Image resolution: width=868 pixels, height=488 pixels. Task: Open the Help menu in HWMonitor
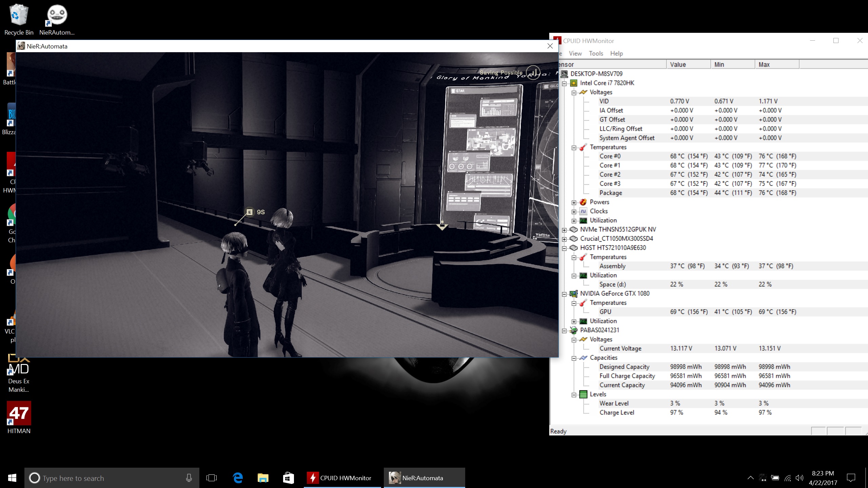[616, 54]
